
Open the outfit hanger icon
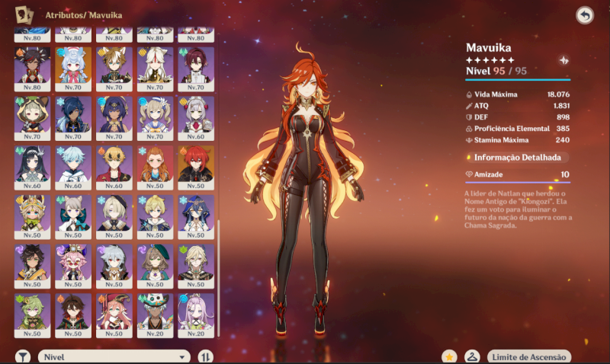pos(472,356)
